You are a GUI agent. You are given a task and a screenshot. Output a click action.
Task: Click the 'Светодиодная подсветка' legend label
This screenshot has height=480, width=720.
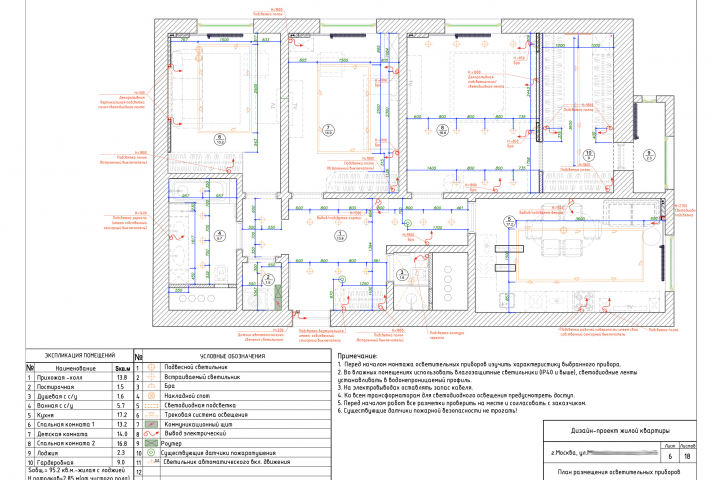click(200, 405)
